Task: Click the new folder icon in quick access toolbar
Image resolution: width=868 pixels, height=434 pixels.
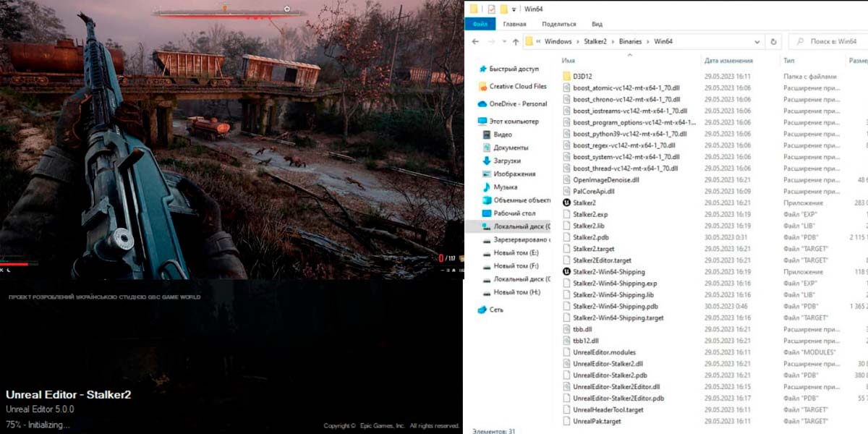Action: [503, 9]
